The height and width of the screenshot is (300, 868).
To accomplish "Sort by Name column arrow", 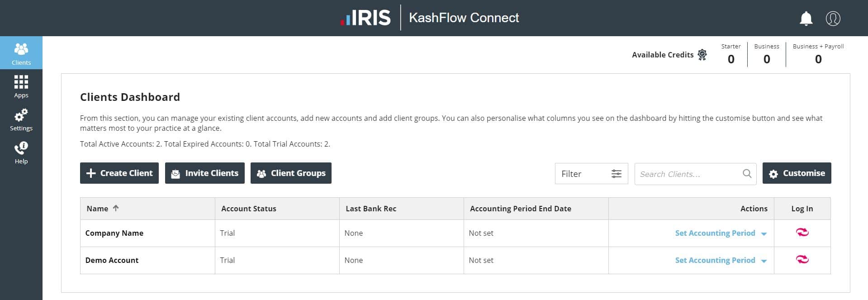I will 116,208.
